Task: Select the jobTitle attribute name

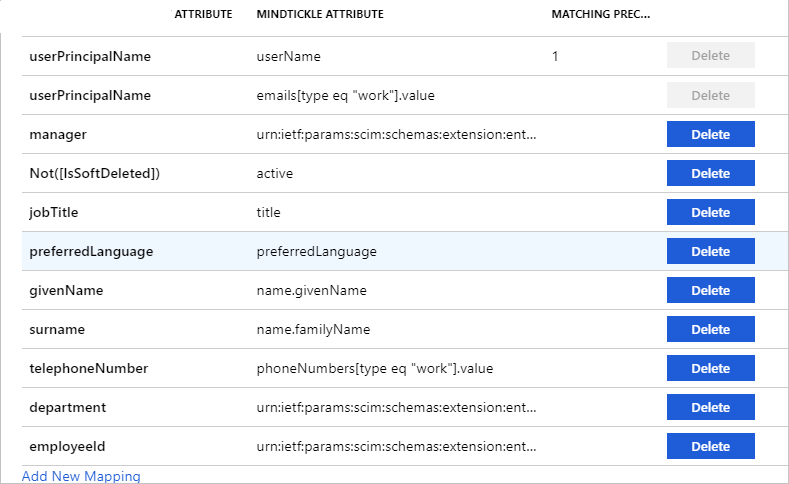Action: tap(54, 212)
